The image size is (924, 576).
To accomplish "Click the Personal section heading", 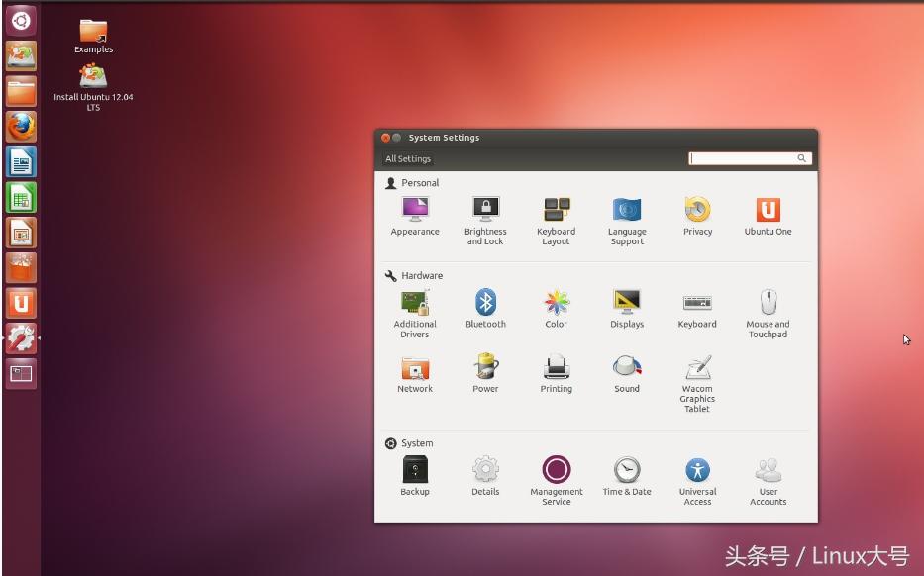I will [x=420, y=183].
